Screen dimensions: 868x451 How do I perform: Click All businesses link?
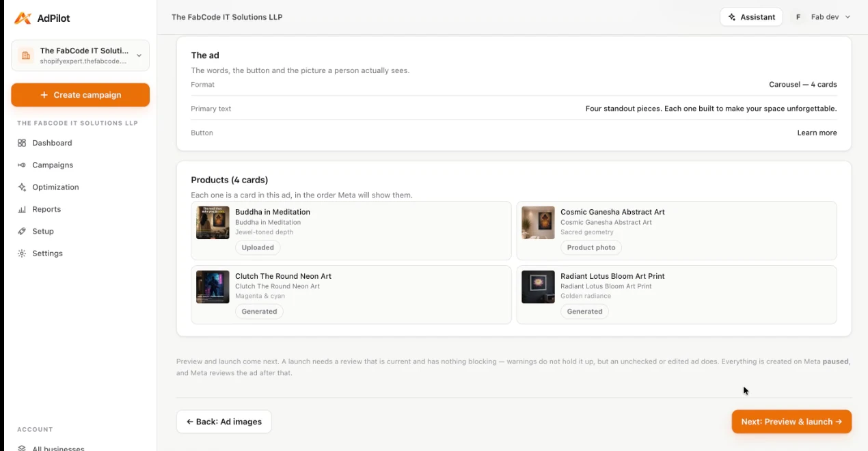pos(58,448)
